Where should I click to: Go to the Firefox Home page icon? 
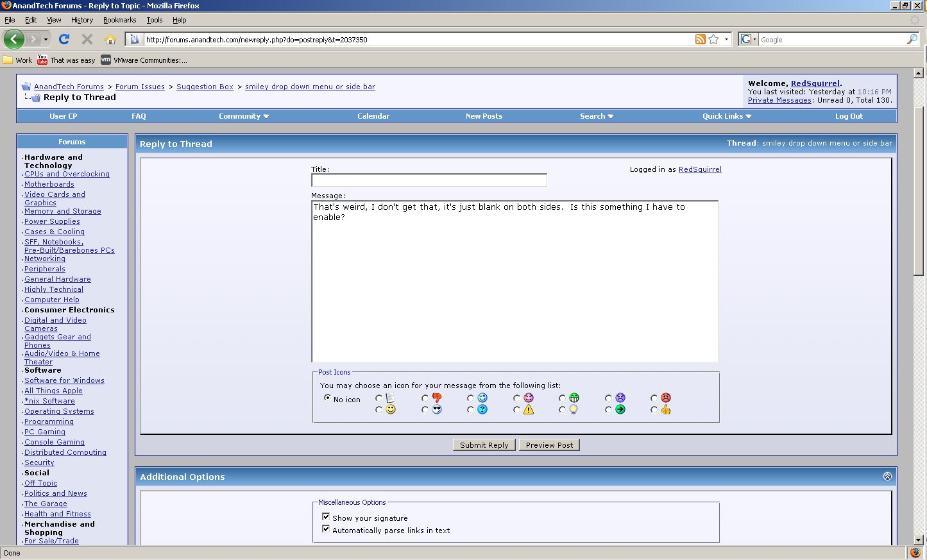[x=110, y=39]
